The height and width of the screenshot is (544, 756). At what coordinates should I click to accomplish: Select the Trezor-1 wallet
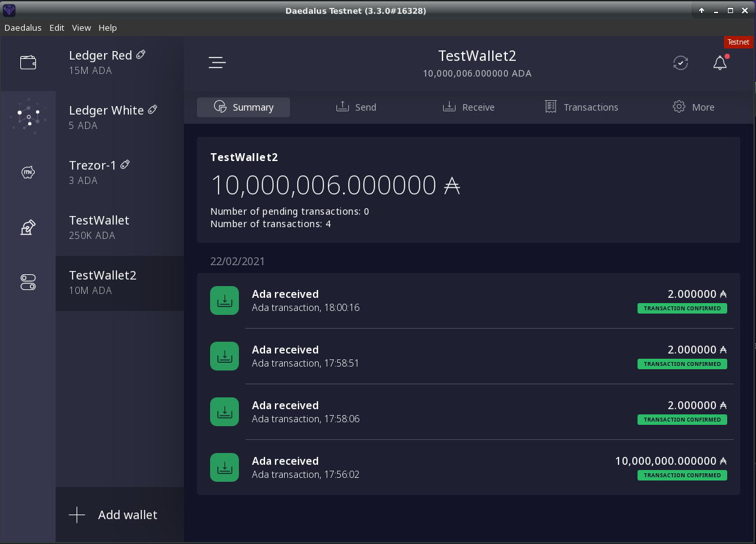(120, 173)
